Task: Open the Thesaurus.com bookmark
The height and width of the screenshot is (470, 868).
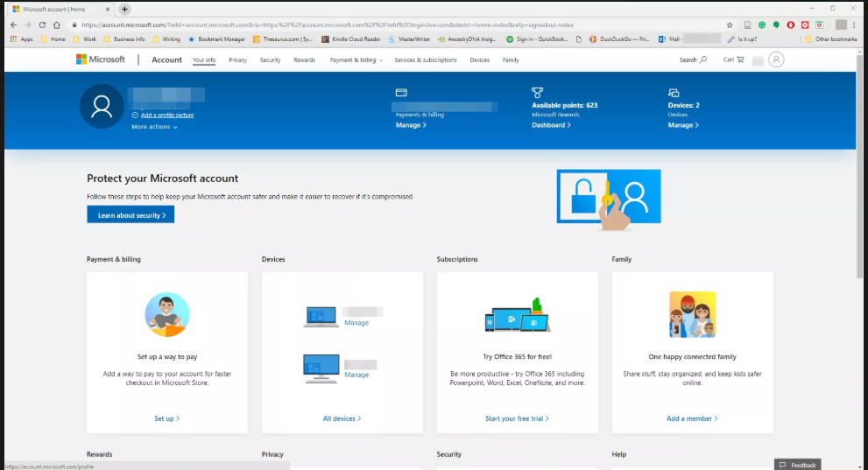Action: pos(282,39)
